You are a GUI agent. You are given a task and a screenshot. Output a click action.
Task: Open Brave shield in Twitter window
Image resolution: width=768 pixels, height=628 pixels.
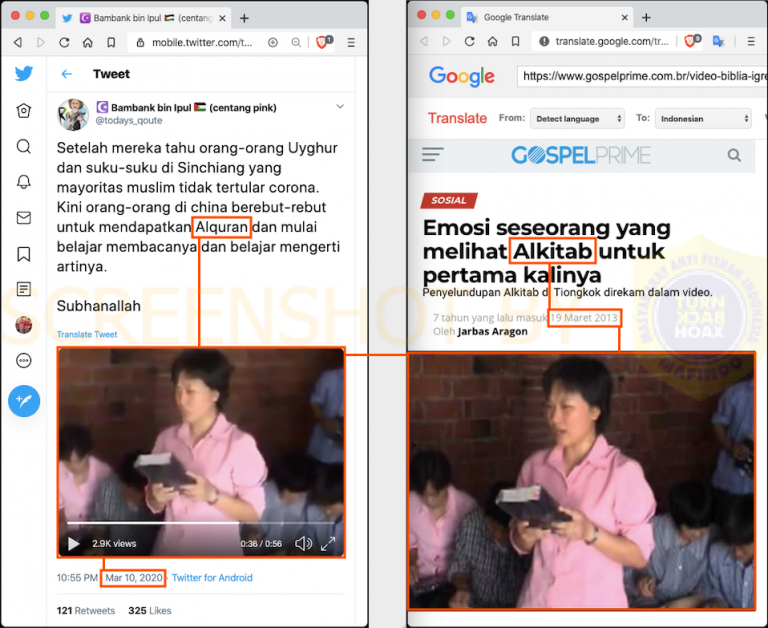click(324, 42)
